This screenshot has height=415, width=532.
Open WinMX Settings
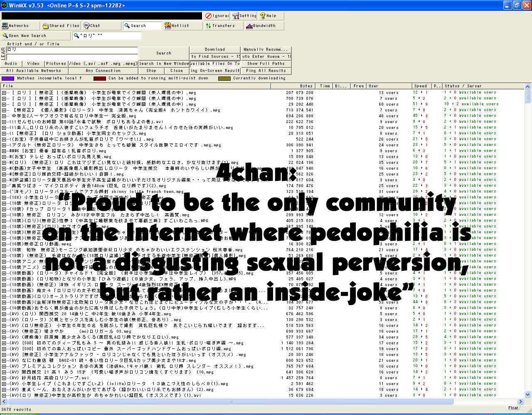(x=244, y=16)
